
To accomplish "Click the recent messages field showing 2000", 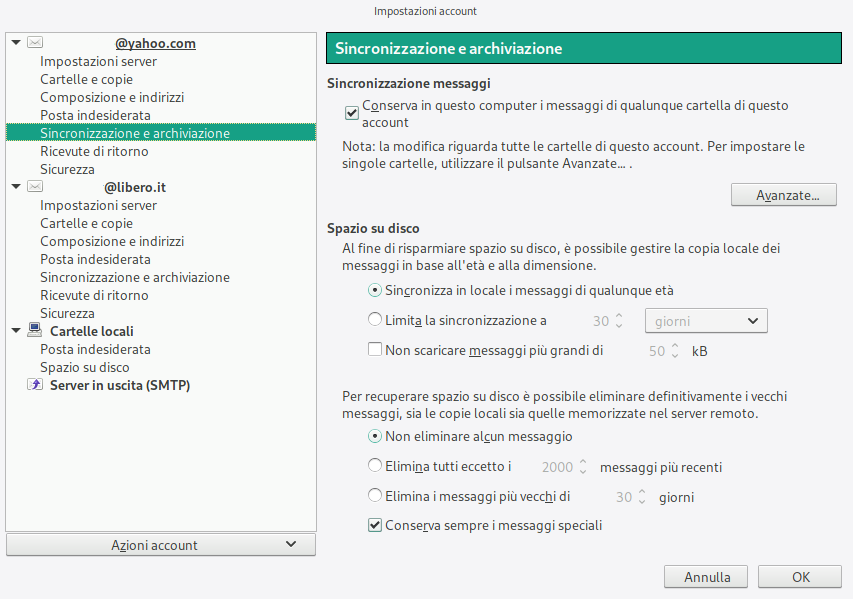I will (557, 467).
